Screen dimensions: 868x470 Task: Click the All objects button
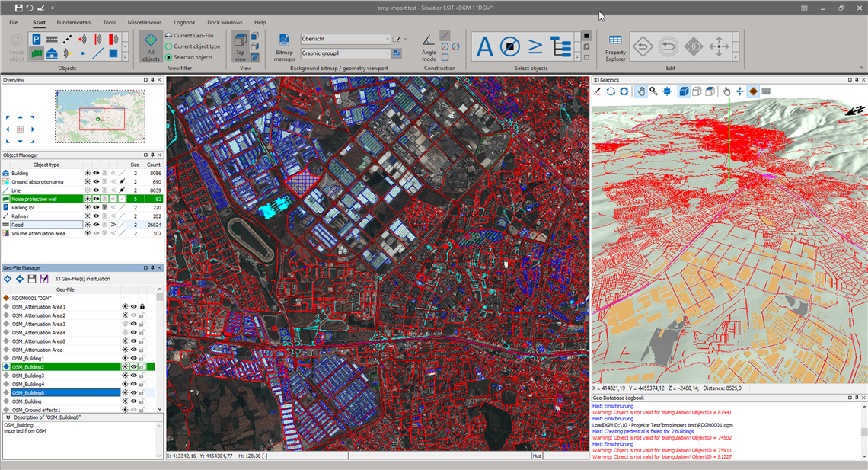tap(151, 47)
